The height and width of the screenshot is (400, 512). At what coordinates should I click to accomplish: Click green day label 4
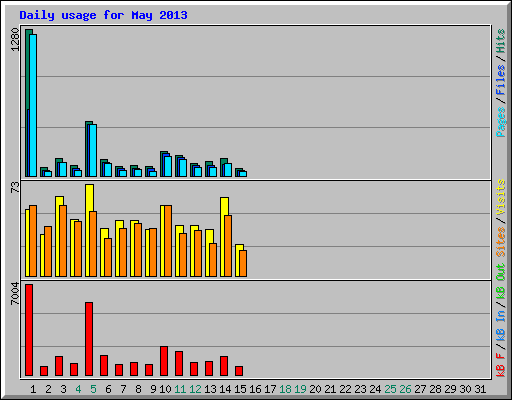pyautogui.click(x=78, y=389)
